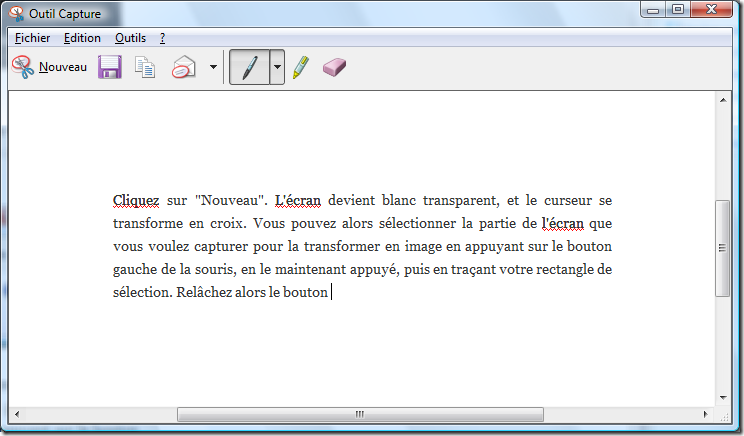Minimize the Outil Capture window

click(x=653, y=9)
